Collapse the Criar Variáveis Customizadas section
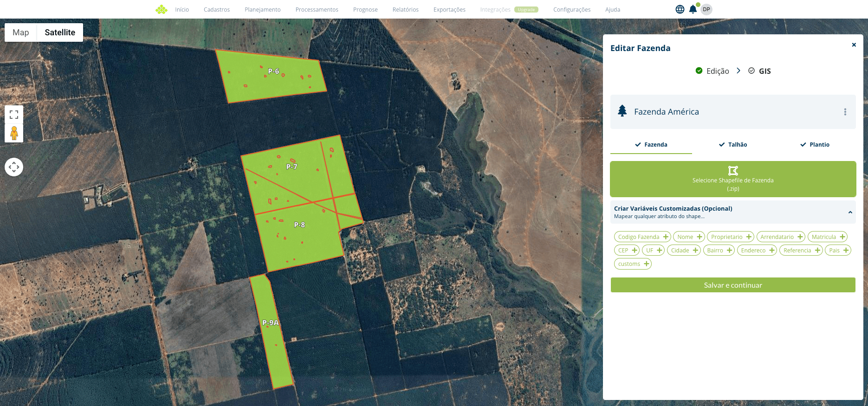Image resolution: width=868 pixels, height=406 pixels. (850, 212)
